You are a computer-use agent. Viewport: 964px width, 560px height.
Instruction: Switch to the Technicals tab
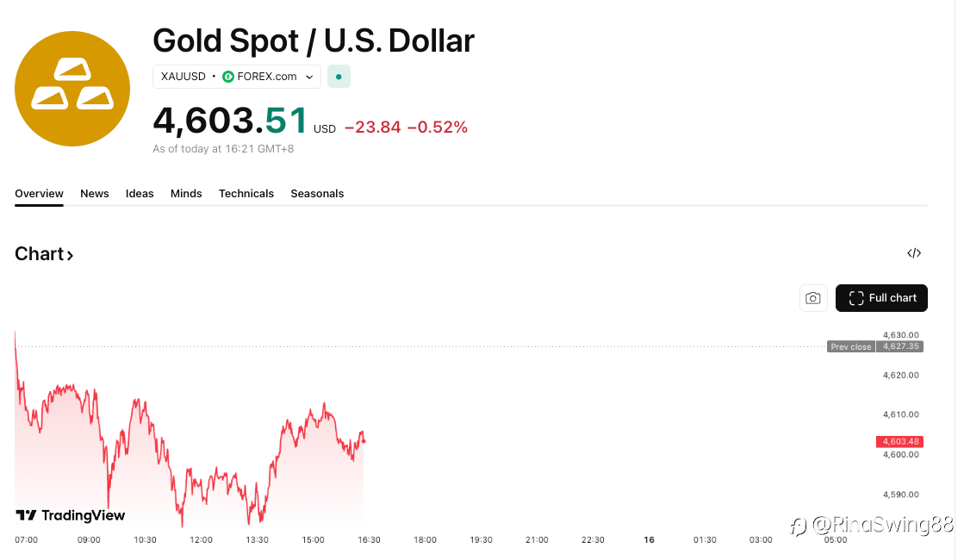[246, 194]
